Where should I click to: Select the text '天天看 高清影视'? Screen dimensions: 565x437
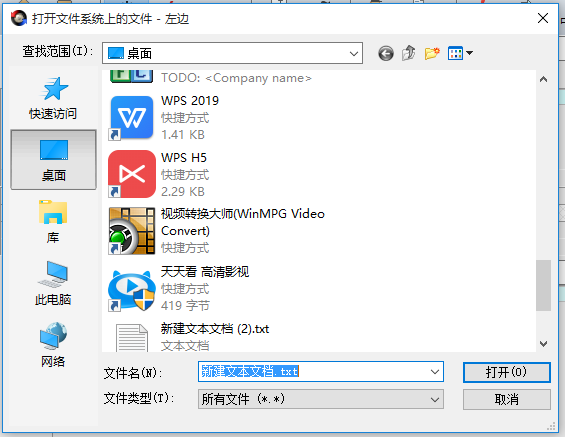[205, 272]
